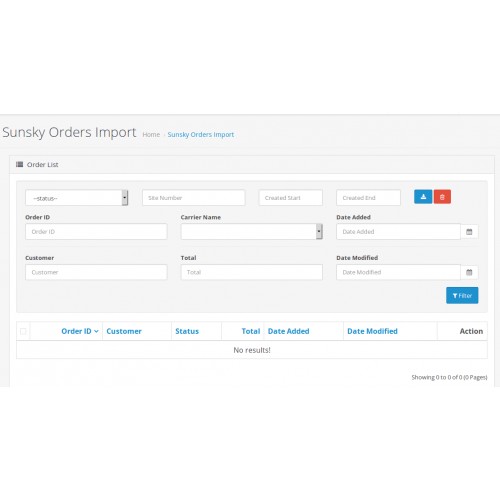Toggle the select-all checkbox in the table header
Viewport: 500px width, 500px height.
(x=23, y=331)
